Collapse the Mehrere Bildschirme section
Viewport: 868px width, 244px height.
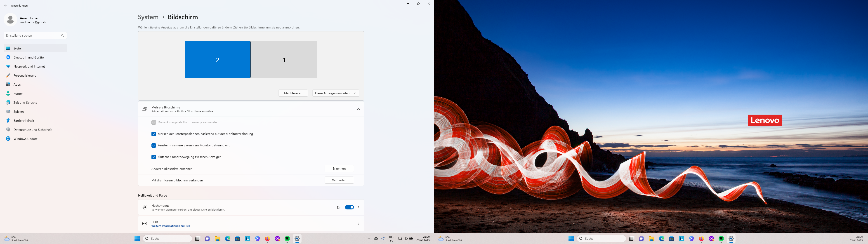(x=358, y=109)
